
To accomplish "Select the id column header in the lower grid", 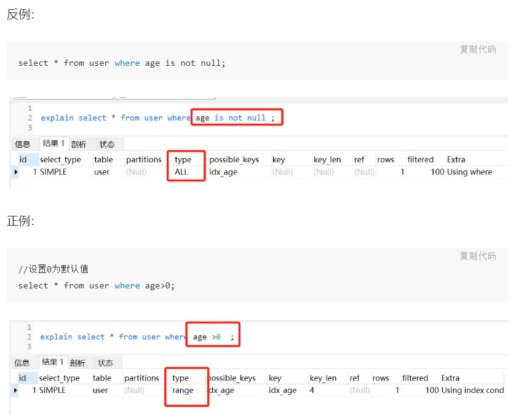I will 28,378.
